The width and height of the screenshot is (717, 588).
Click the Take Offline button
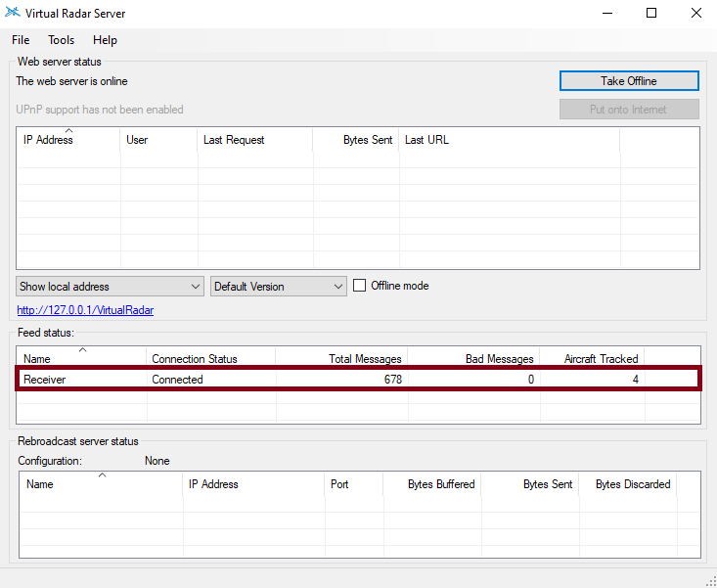[629, 81]
